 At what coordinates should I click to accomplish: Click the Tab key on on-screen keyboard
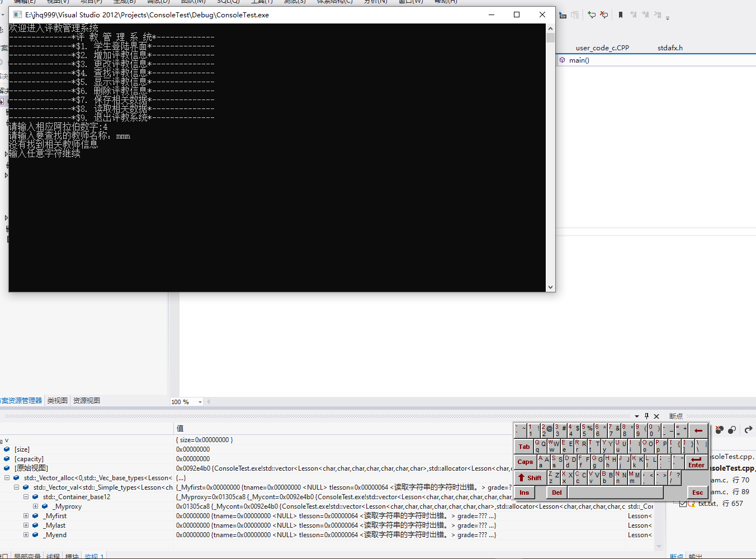(524, 446)
